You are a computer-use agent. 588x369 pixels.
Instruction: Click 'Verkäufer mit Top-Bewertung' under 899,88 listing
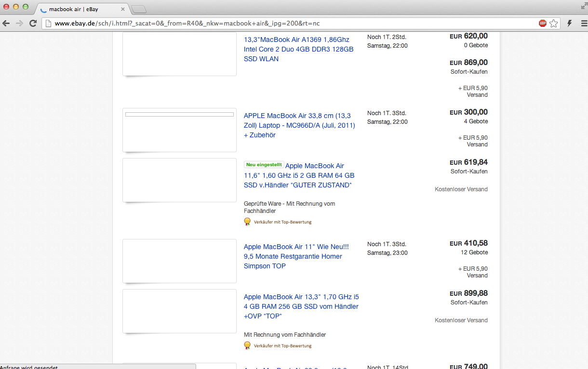[282, 346]
